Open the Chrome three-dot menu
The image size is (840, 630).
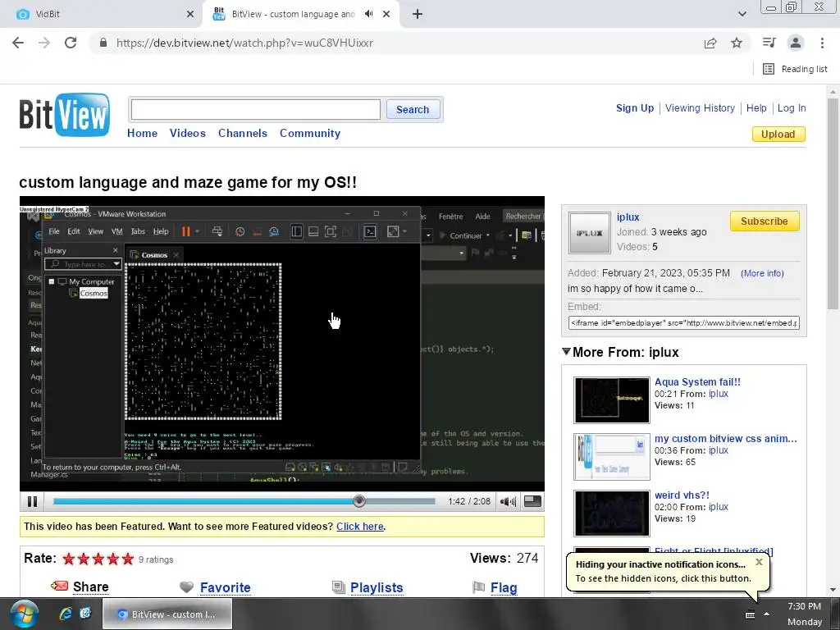(x=822, y=43)
